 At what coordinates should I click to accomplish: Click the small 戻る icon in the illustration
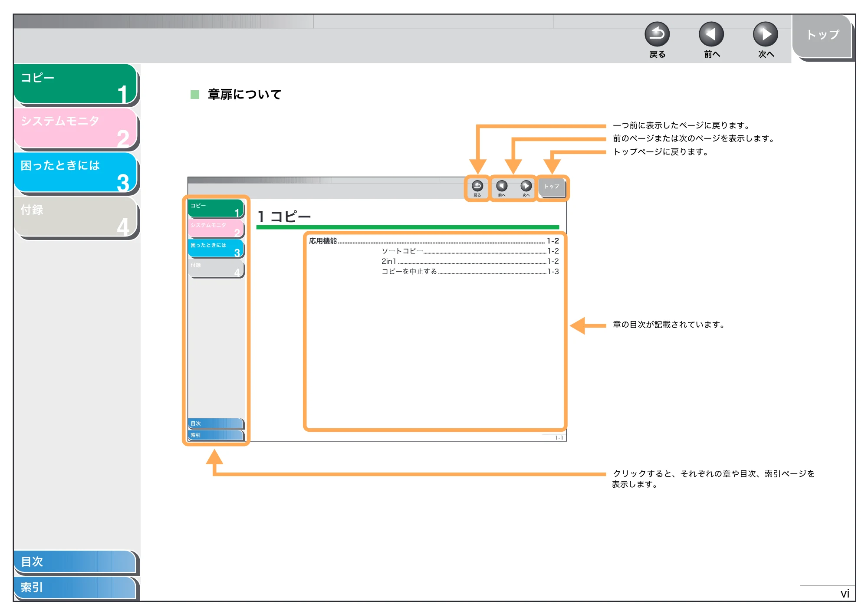click(477, 186)
